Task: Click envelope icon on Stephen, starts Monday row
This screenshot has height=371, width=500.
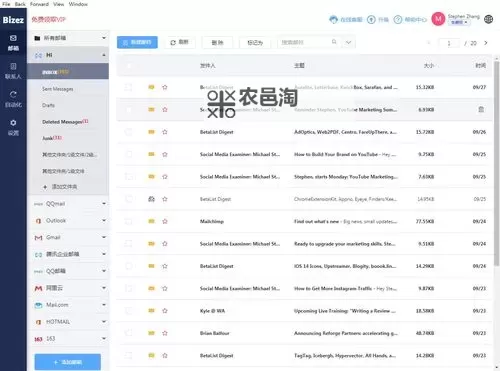Action: pos(151,177)
